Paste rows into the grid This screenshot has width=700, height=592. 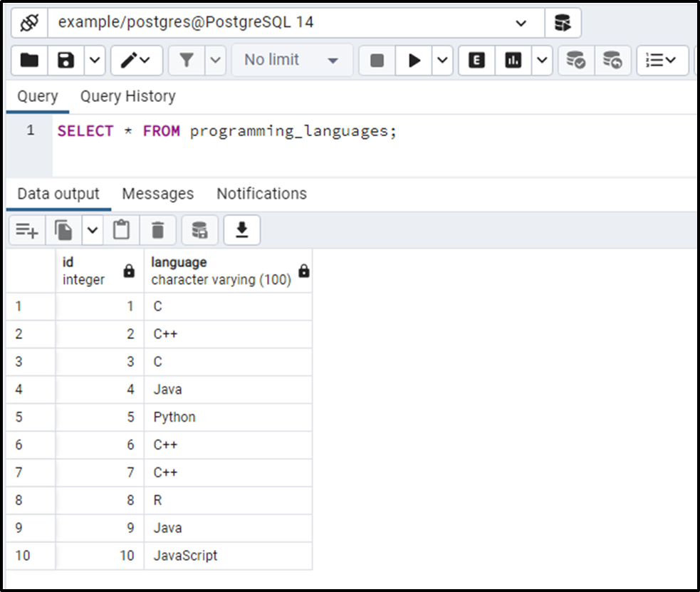(x=121, y=229)
